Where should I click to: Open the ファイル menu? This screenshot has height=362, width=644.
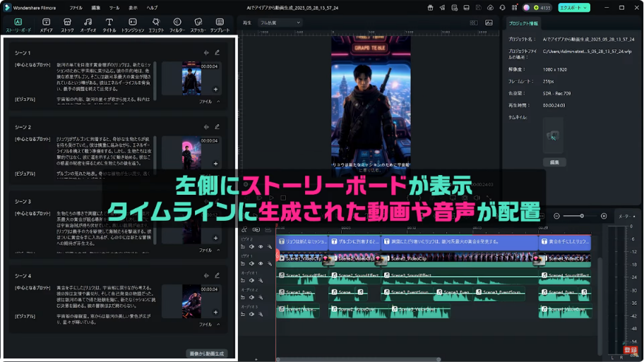coord(76,8)
